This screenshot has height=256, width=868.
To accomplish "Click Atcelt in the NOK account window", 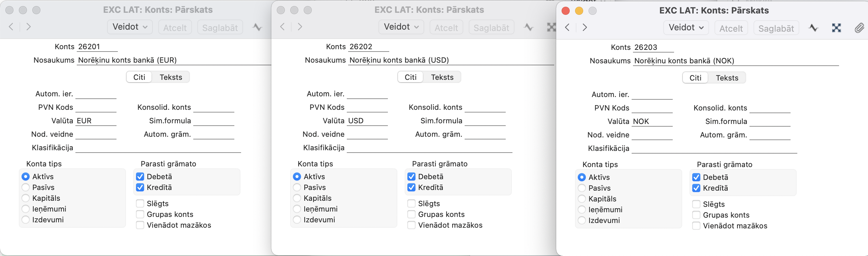I will click(731, 28).
